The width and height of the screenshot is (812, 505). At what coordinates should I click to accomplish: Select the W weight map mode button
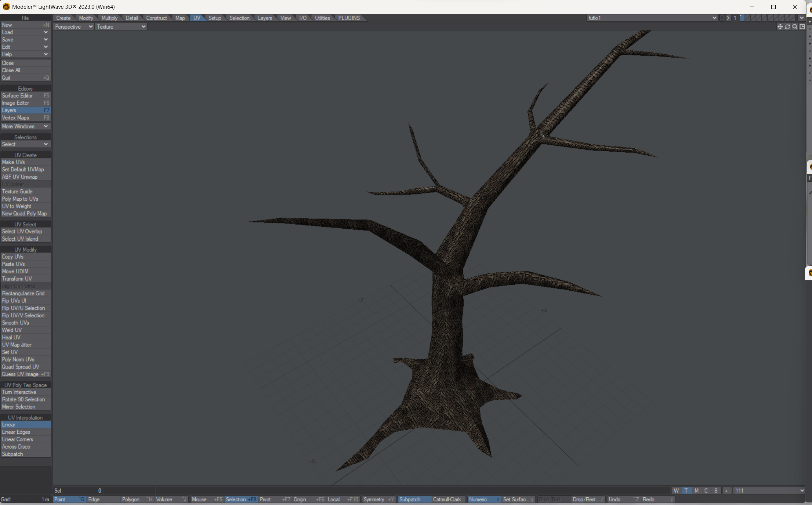click(x=676, y=491)
